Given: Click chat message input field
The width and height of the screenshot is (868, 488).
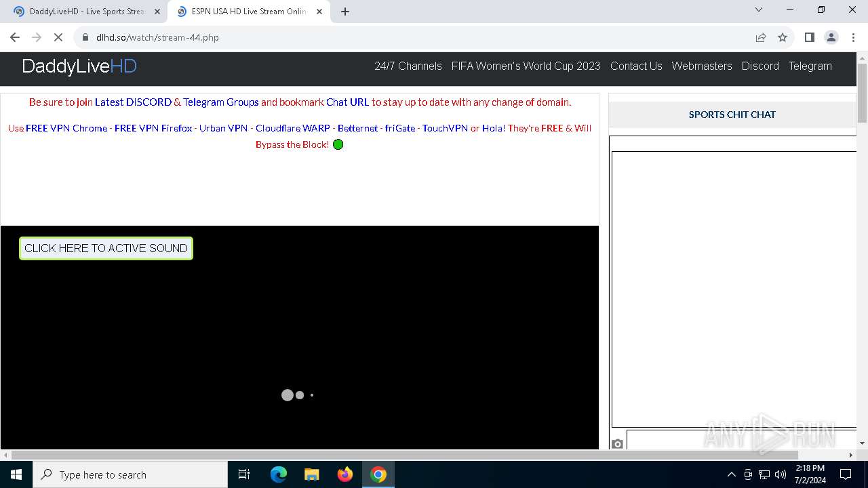Looking at the screenshot, I should [x=741, y=439].
